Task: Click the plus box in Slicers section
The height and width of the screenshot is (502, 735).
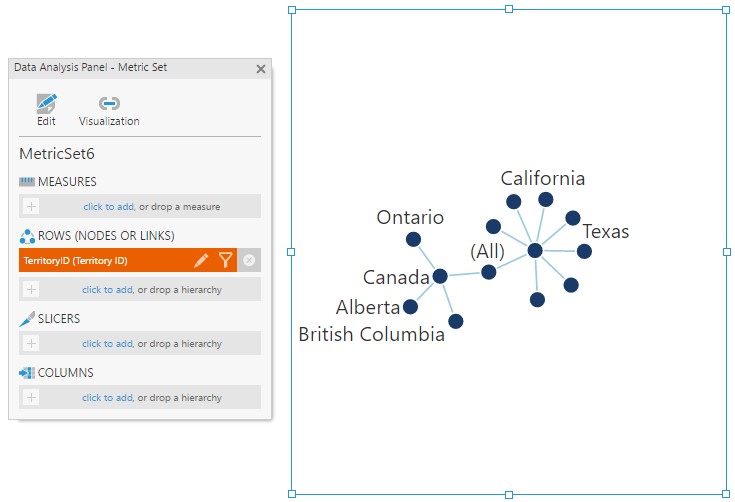Action: pos(31,343)
